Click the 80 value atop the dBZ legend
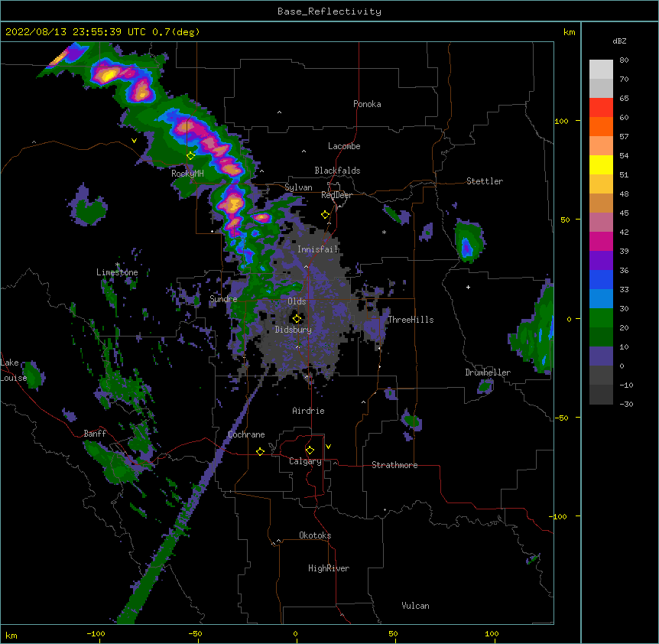Image resolution: width=659 pixels, height=644 pixels. (x=624, y=60)
